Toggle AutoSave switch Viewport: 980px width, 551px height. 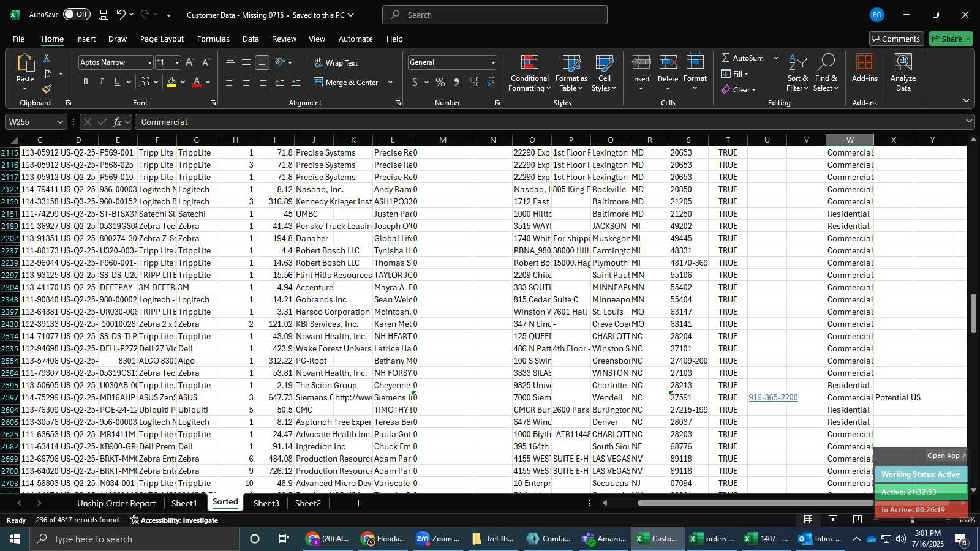click(x=77, y=14)
